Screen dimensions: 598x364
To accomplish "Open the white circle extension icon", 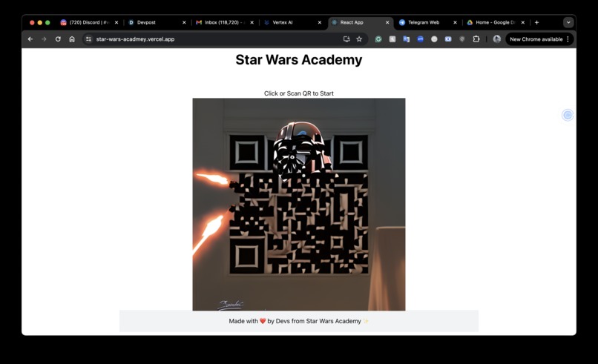I will [434, 39].
